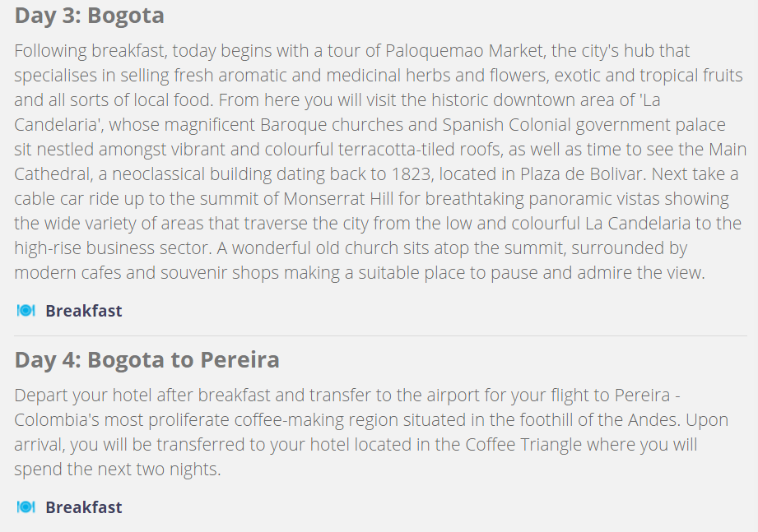Screen dimensions: 758x532
Task: Click the phrase 'high-rise business sector'
Action: click(113, 247)
